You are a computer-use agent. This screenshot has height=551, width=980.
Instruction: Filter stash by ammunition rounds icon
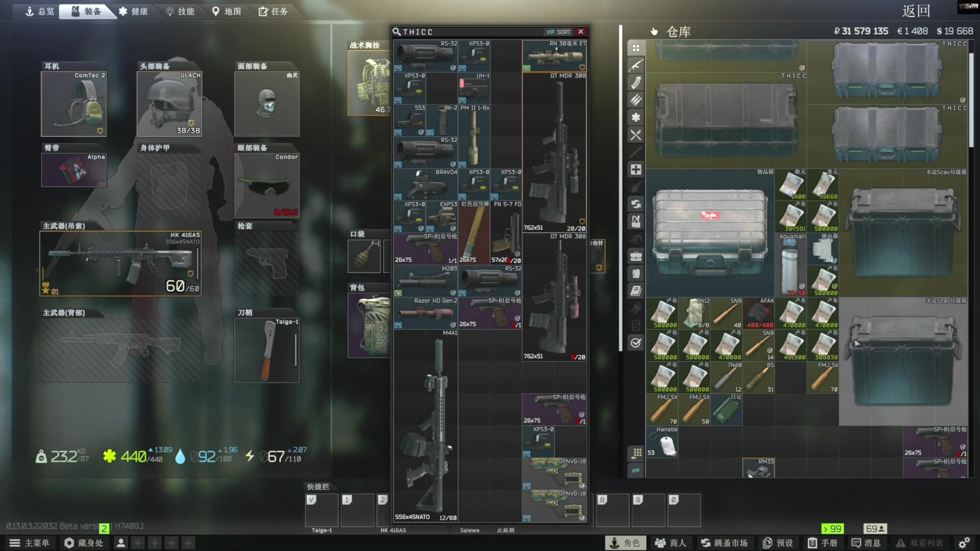pos(636,100)
